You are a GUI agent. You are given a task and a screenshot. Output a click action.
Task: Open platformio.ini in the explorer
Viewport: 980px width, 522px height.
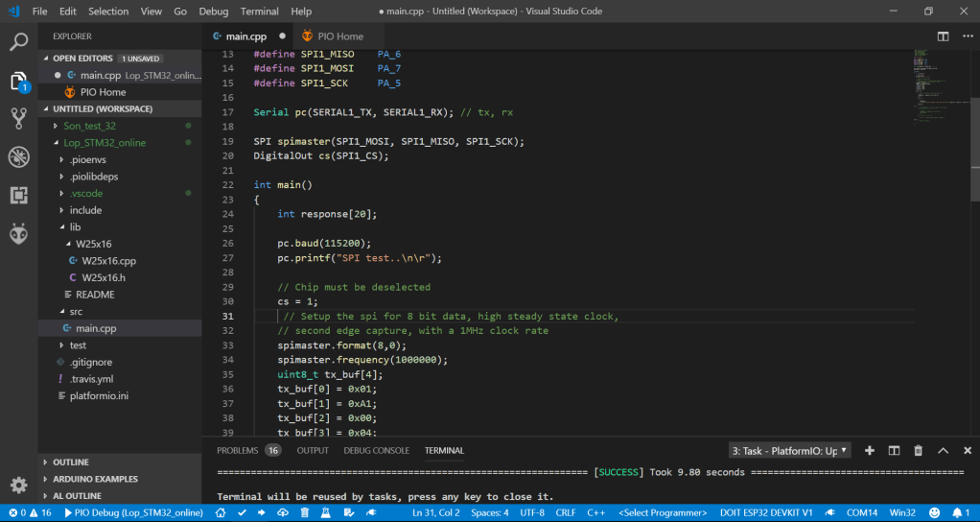(99, 395)
